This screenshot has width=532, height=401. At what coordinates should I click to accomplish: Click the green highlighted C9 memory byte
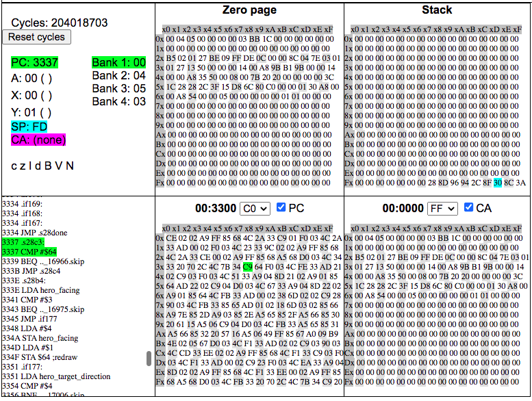pos(247,266)
